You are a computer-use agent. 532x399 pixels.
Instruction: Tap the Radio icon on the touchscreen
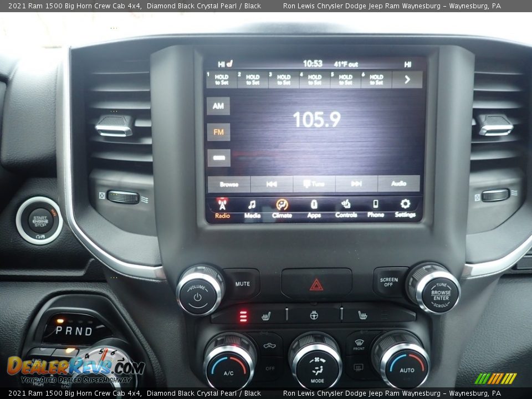pos(222,209)
